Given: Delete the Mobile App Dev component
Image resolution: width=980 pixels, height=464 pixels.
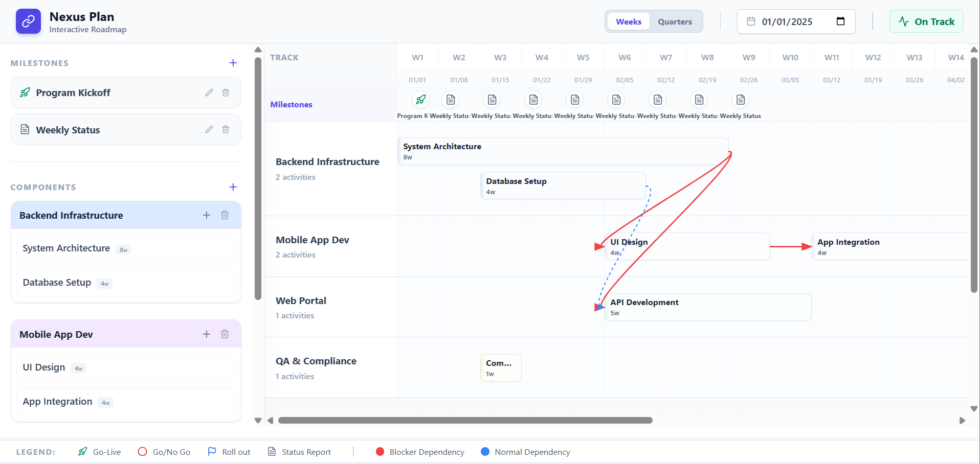Looking at the screenshot, I should (x=225, y=334).
